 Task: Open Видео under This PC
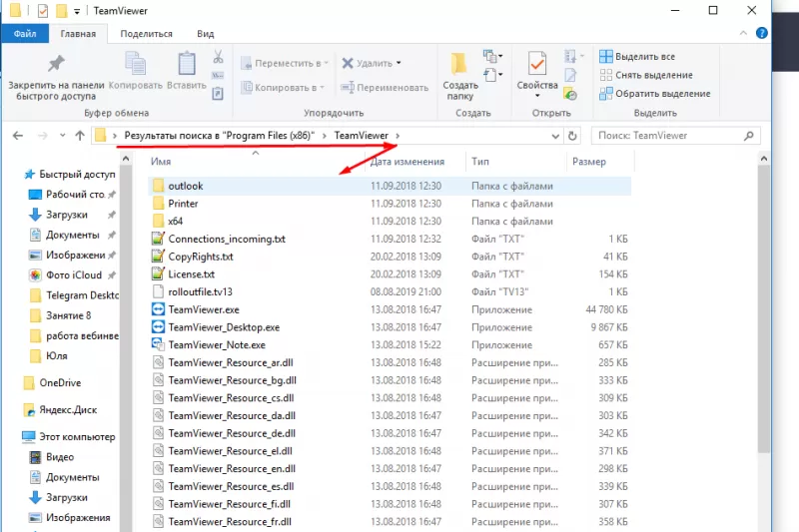(x=53, y=457)
